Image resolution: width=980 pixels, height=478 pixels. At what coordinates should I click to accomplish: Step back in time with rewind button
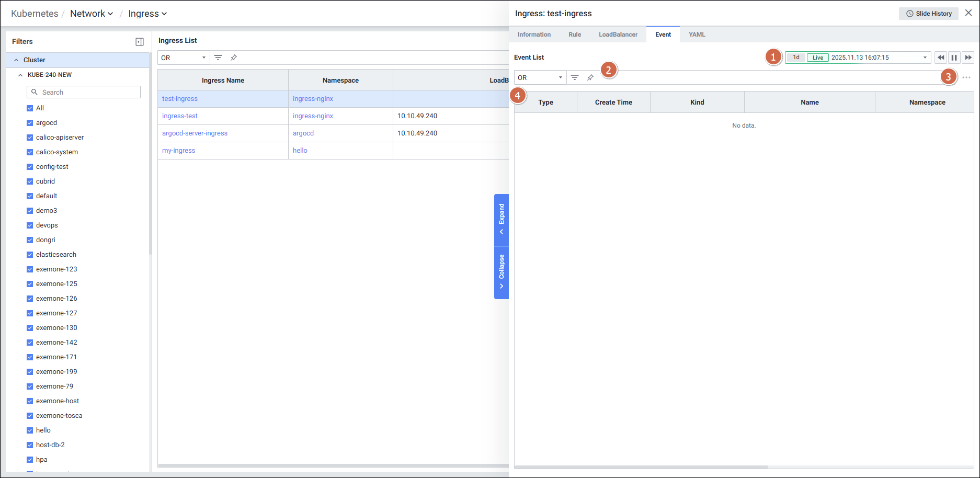(x=941, y=58)
